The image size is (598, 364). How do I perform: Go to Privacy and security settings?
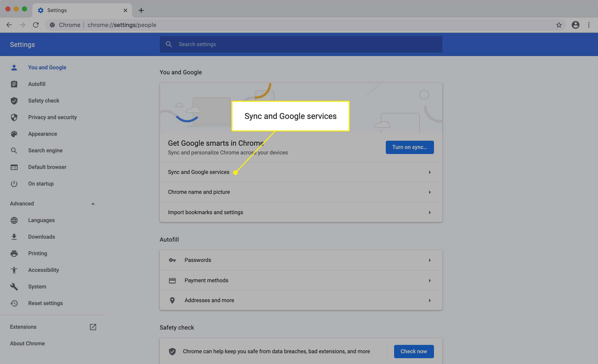point(52,117)
